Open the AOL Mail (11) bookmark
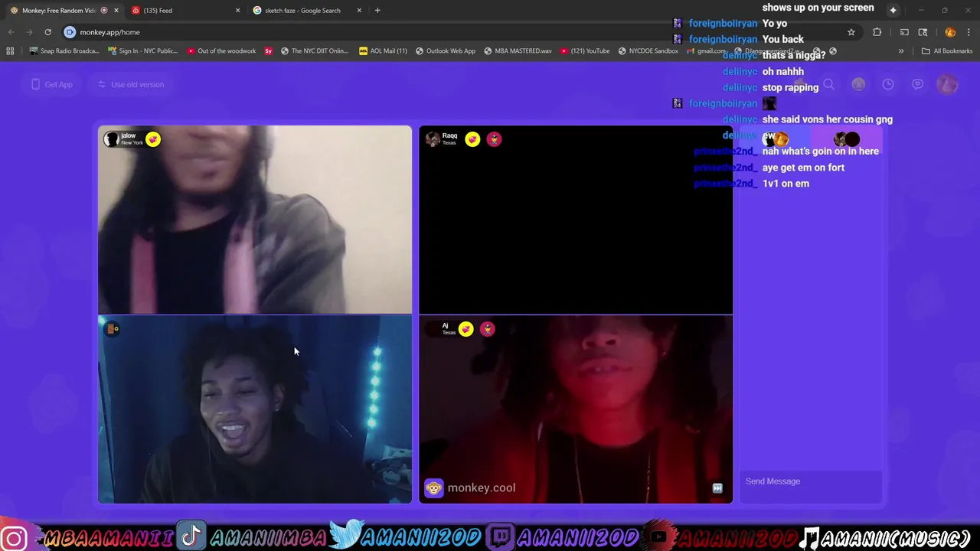The height and width of the screenshot is (551, 980). coord(383,51)
